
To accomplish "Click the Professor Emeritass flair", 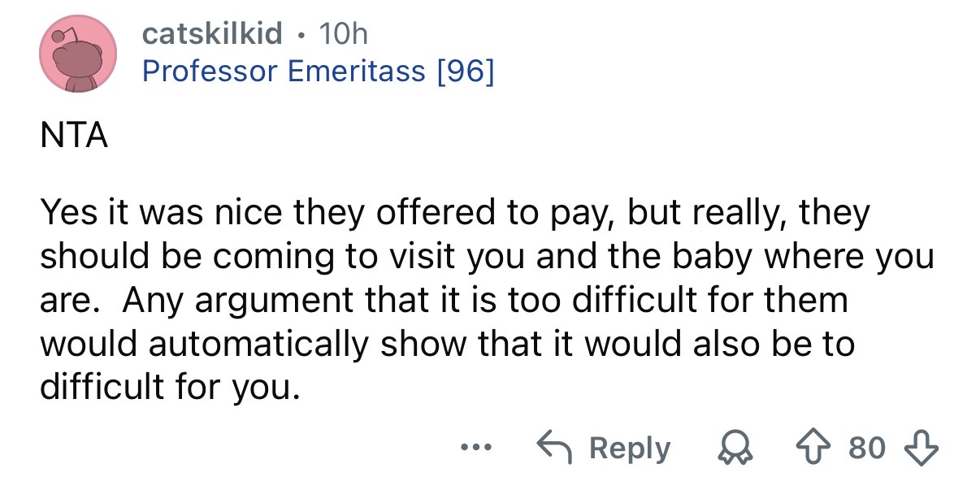I will coord(284,71).
